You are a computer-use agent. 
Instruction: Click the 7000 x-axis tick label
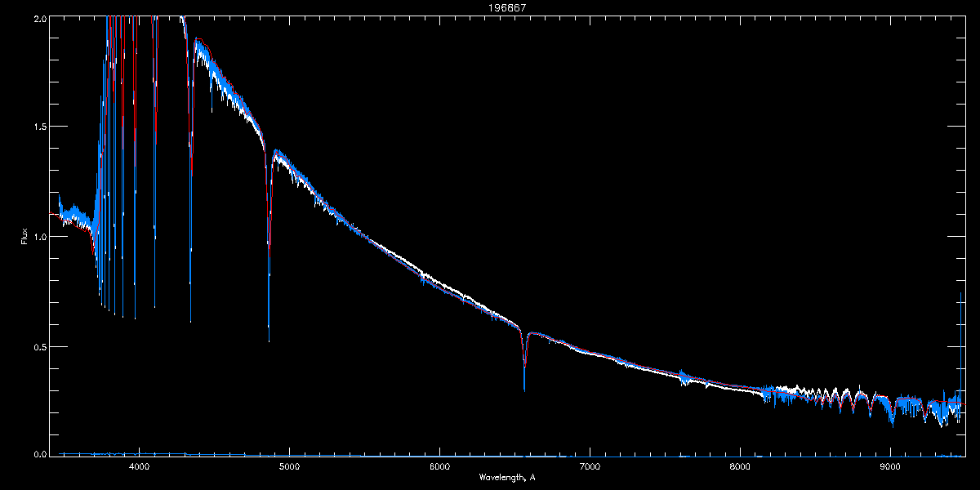click(x=590, y=466)
